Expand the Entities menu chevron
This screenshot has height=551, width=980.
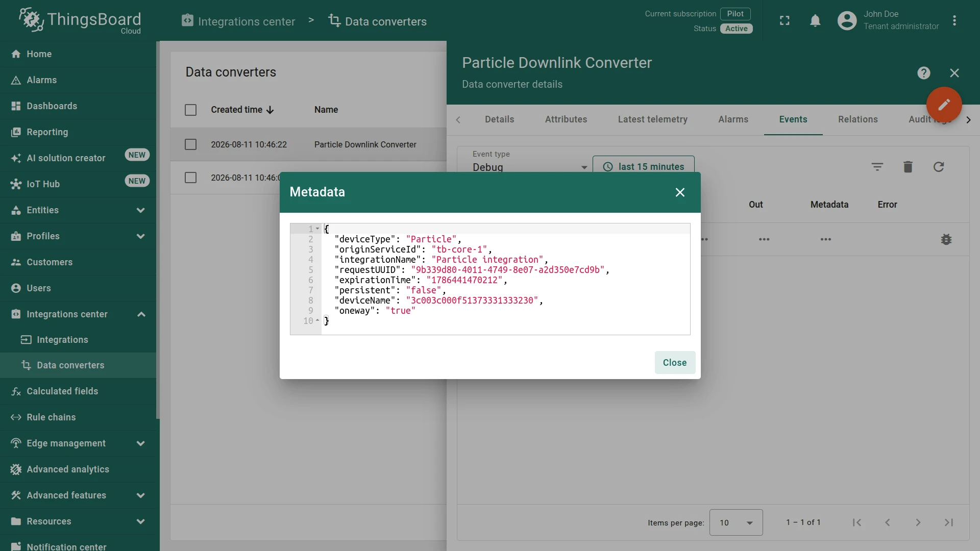[141, 210]
